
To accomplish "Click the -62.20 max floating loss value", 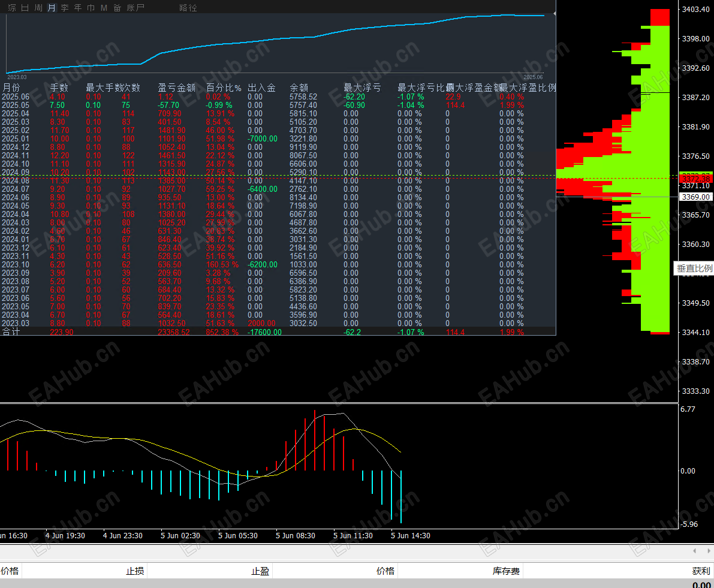I will pos(354,97).
